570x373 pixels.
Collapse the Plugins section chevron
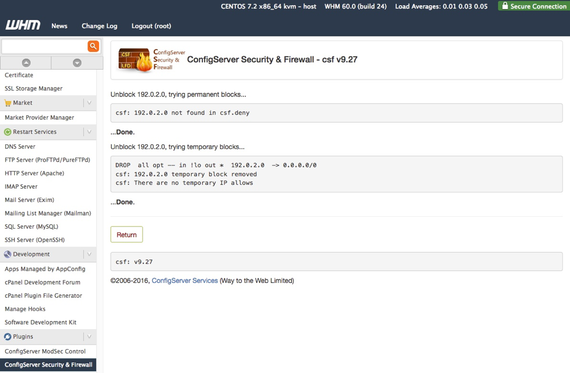click(x=89, y=337)
